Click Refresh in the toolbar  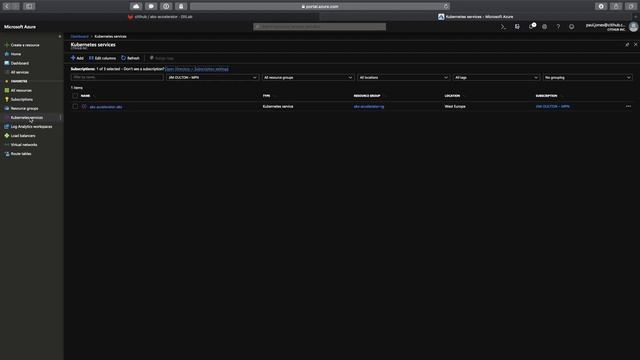[x=130, y=58]
